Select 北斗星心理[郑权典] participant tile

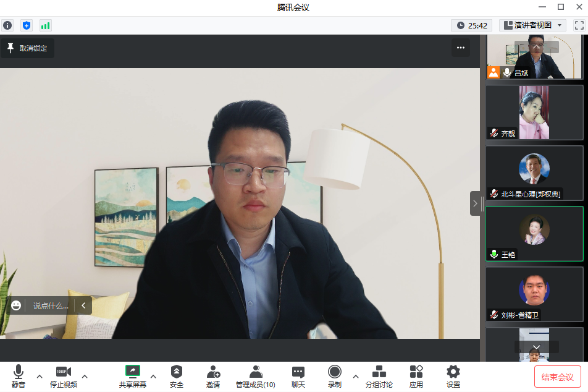[534, 173]
